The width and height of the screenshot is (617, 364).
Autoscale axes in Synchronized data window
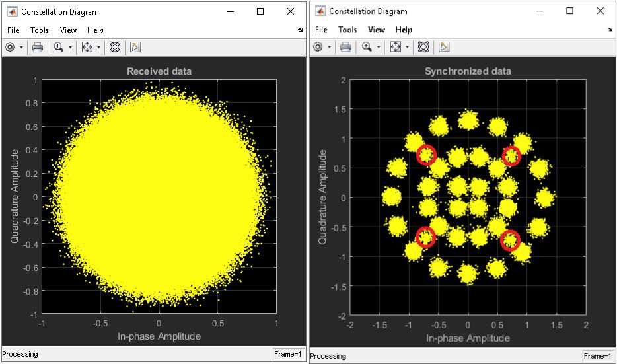[395, 47]
